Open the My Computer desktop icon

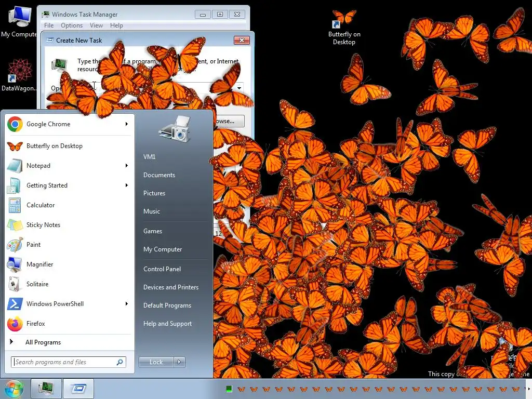tap(19, 21)
